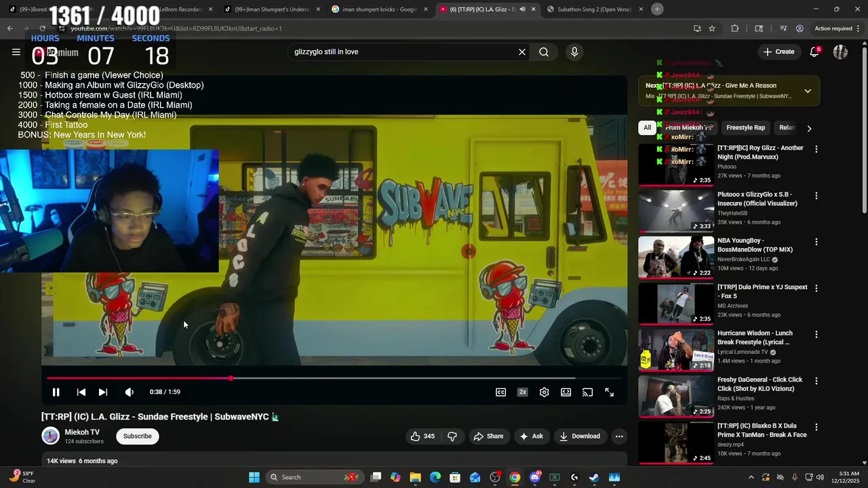Seek on the red video progress bar

(334, 378)
